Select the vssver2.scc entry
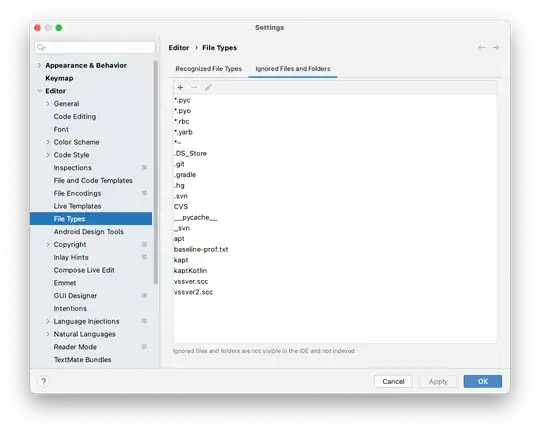540x433 pixels. pyautogui.click(x=193, y=292)
